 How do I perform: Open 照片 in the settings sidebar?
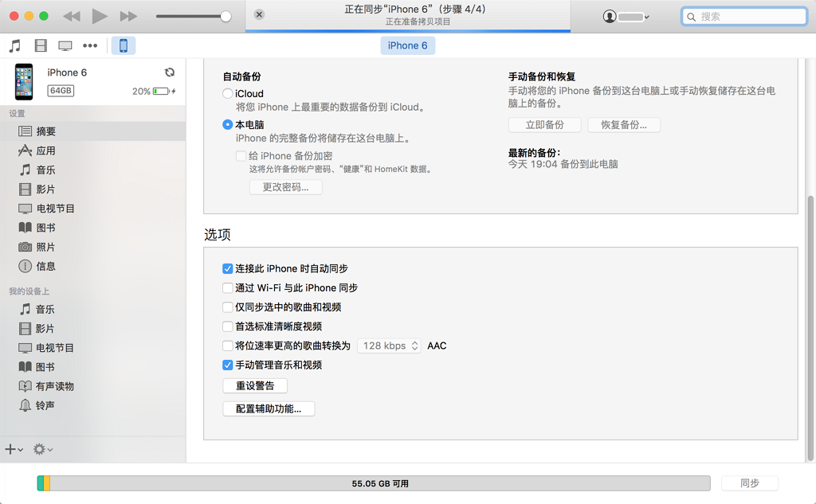pyautogui.click(x=92, y=247)
